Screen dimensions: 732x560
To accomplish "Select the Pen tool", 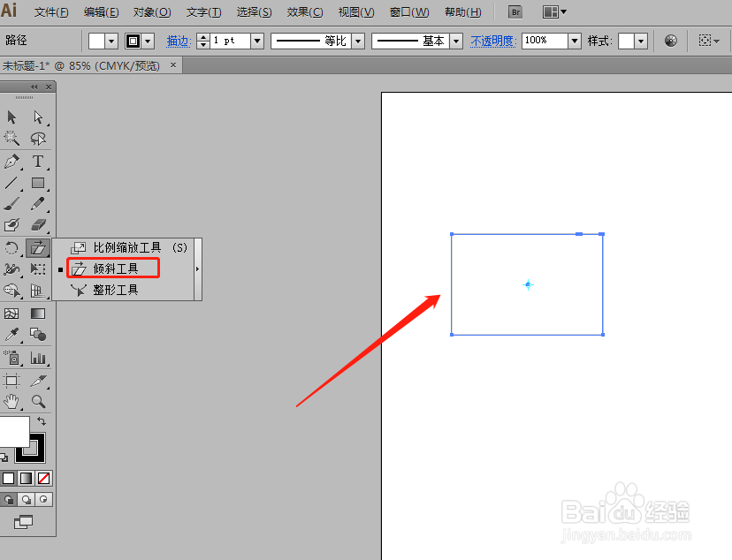I will (x=11, y=162).
